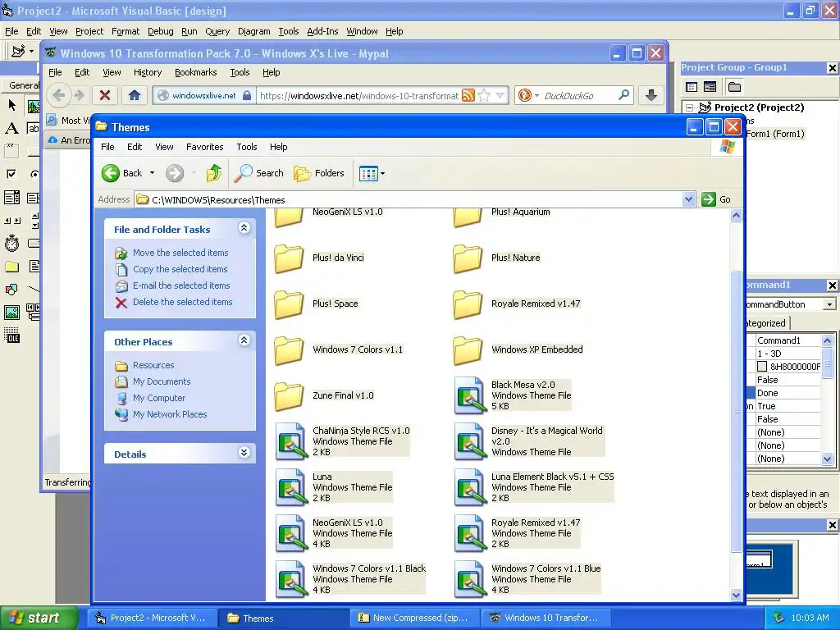
Task: Click Properties list scrollbar up arrow
Action: click(x=827, y=340)
